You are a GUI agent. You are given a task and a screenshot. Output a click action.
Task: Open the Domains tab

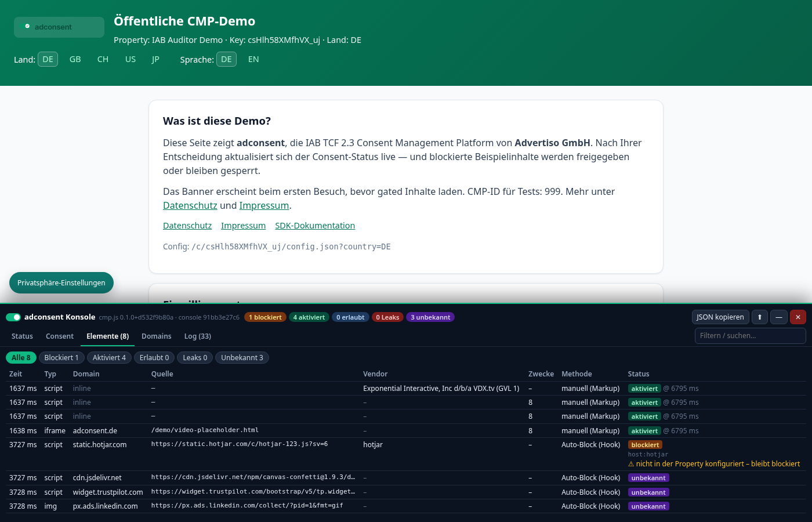pos(157,336)
